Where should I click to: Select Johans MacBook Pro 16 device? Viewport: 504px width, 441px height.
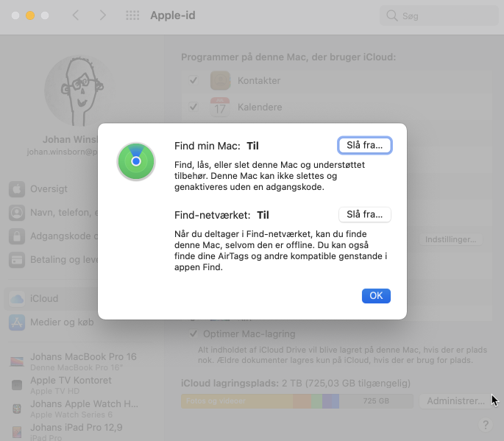(x=74, y=361)
